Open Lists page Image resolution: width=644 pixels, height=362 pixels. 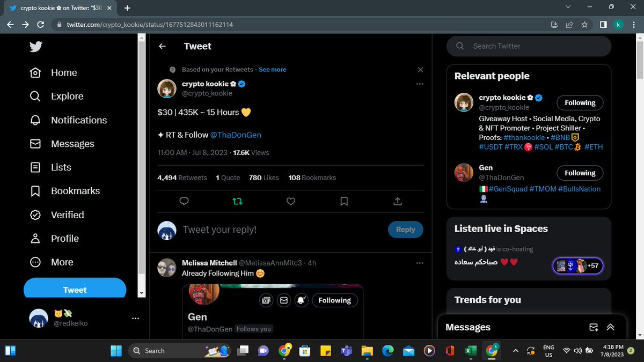(50, 167)
